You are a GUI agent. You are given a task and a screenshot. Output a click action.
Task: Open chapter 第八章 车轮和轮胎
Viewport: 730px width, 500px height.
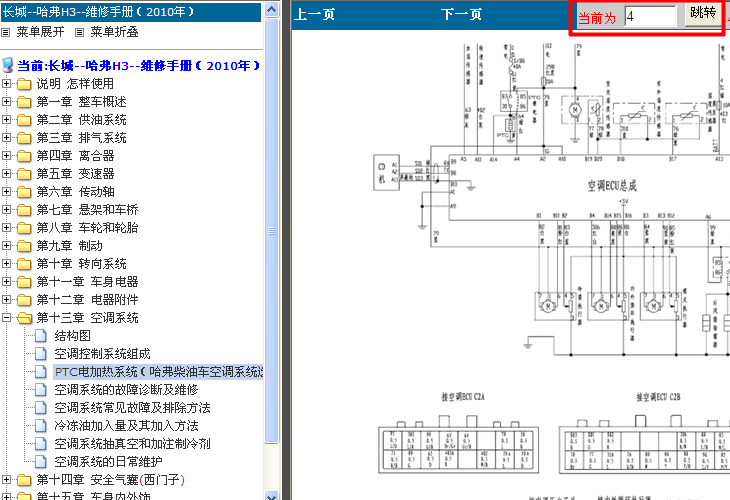[87, 228]
